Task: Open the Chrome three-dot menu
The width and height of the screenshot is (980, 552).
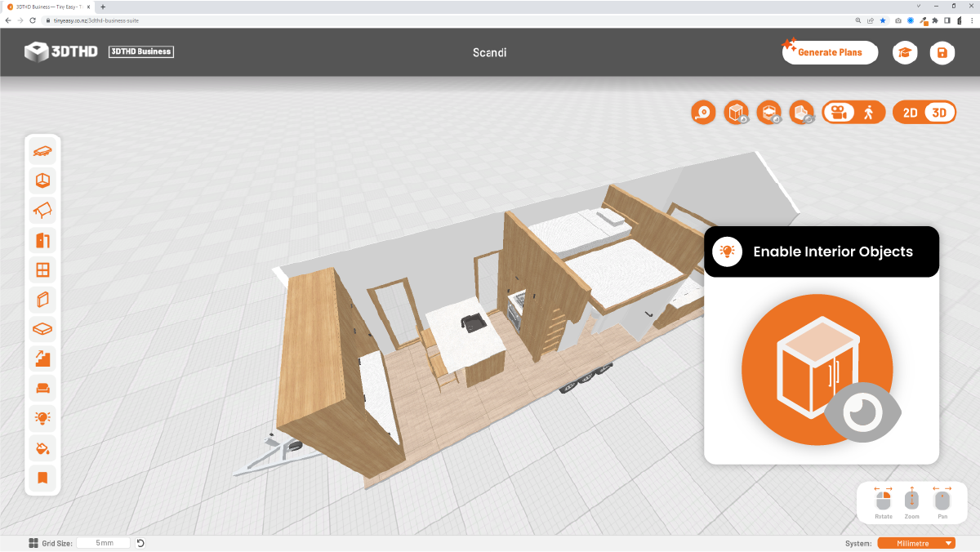Action: (972, 20)
